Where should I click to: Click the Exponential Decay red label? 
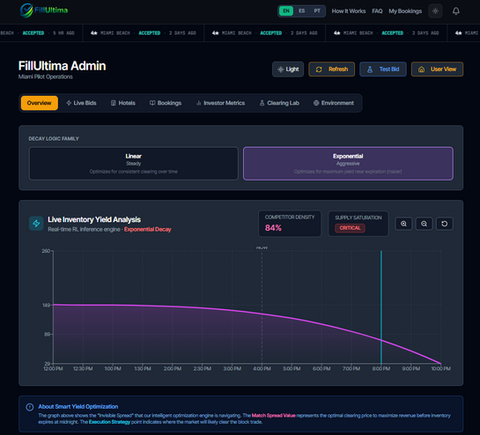pyautogui.click(x=148, y=229)
